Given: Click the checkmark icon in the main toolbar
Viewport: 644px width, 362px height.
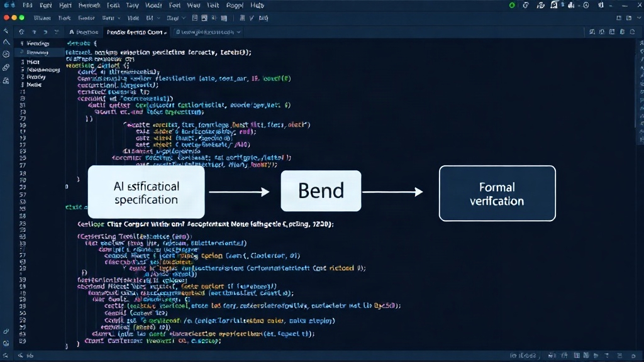Looking at the screenshot, I should click(x=252, y=18).
